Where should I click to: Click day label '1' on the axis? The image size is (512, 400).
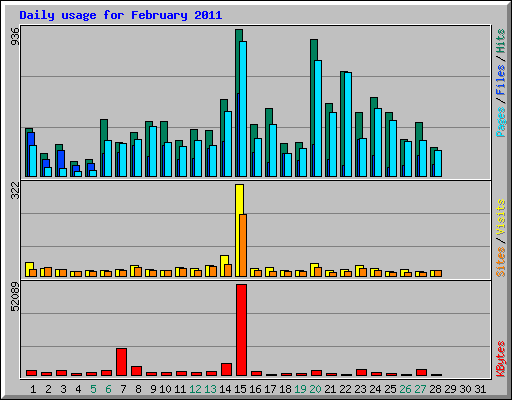point(33,389)
